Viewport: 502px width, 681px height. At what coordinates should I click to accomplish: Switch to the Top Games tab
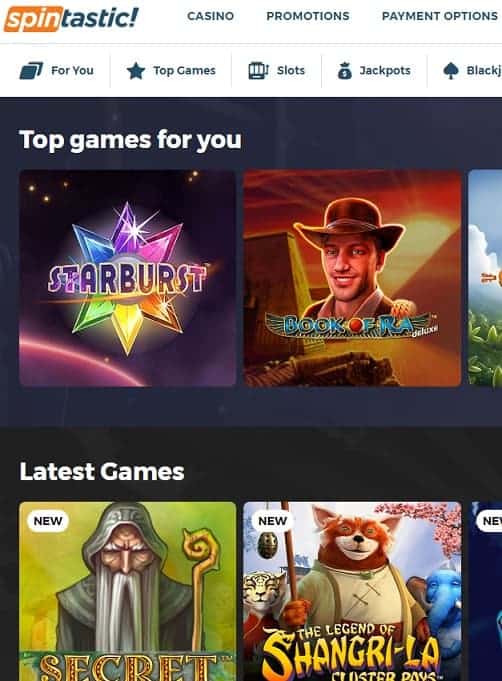(171, 70)
